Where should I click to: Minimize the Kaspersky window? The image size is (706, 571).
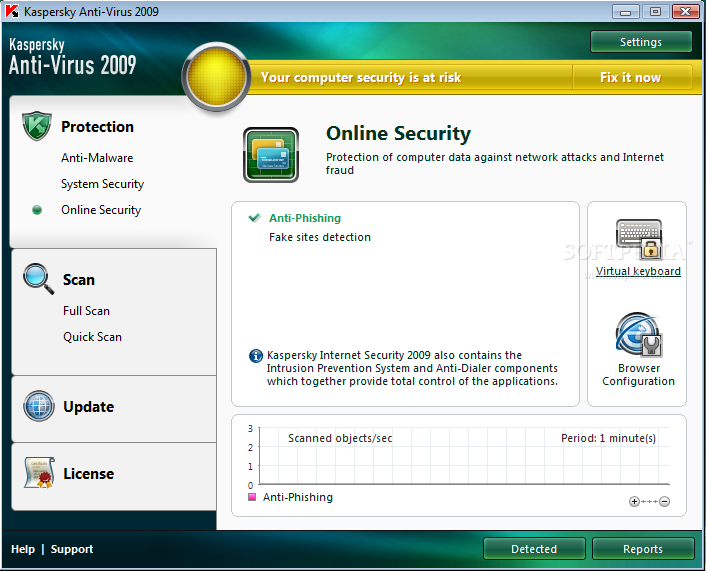(x=626, y=11)
